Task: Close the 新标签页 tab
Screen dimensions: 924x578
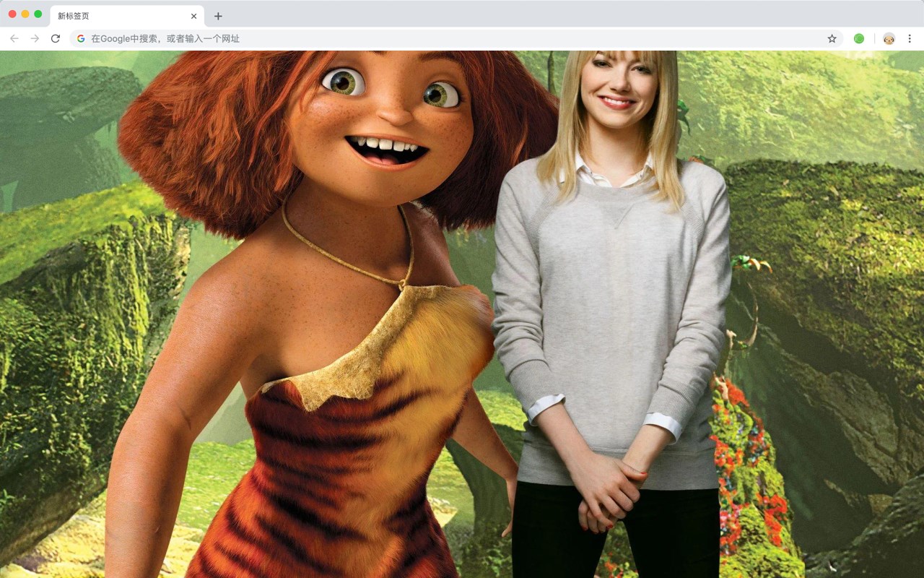Action: (x=193, y=16)
